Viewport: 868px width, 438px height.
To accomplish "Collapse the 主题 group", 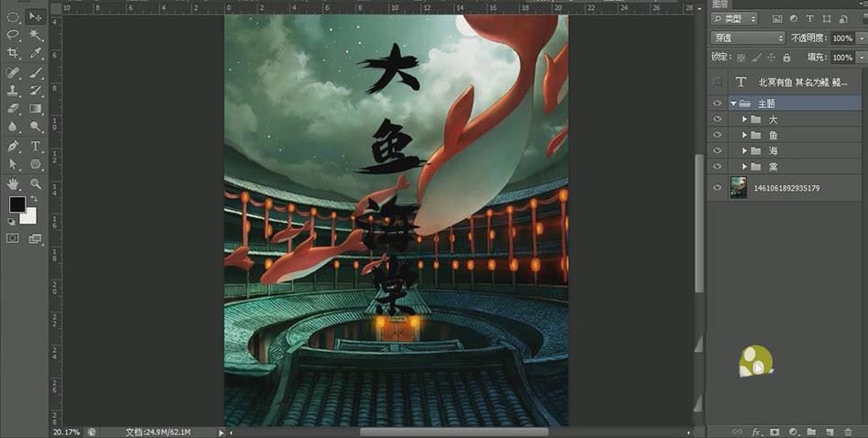I will (x=733, y=103).
